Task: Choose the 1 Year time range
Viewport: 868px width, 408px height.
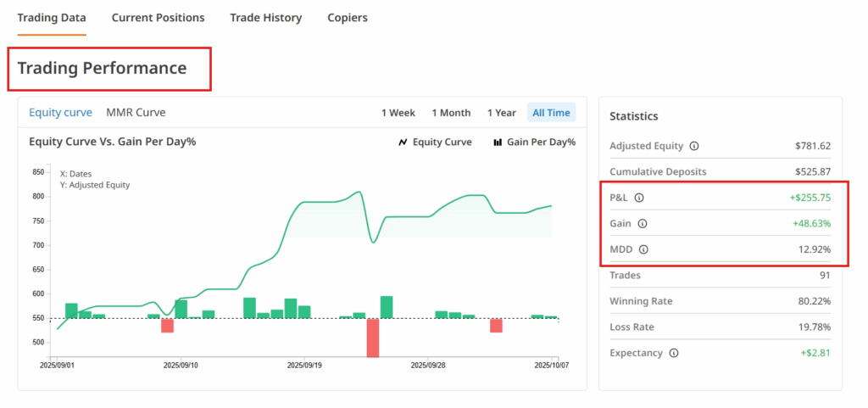Action: point(501,113)
